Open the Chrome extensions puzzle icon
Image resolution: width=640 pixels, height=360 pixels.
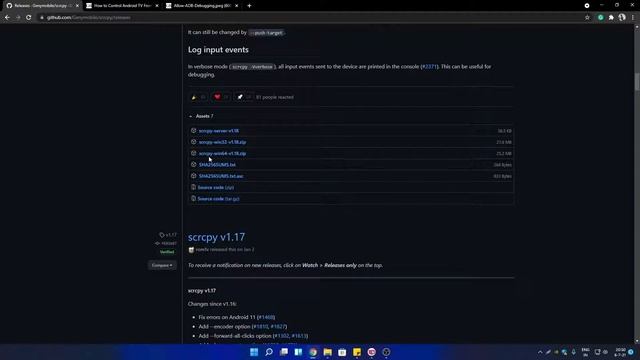tap(611, 18)
